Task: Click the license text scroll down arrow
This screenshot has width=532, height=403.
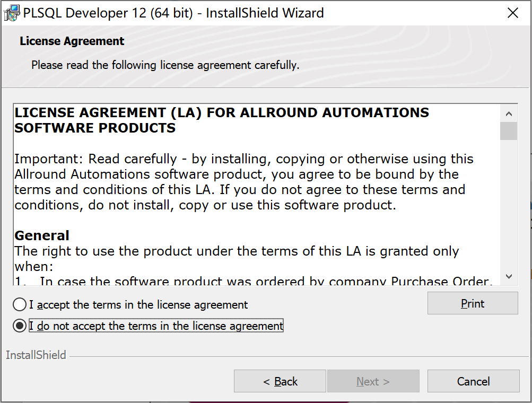Action: click(x=509, y=276)
